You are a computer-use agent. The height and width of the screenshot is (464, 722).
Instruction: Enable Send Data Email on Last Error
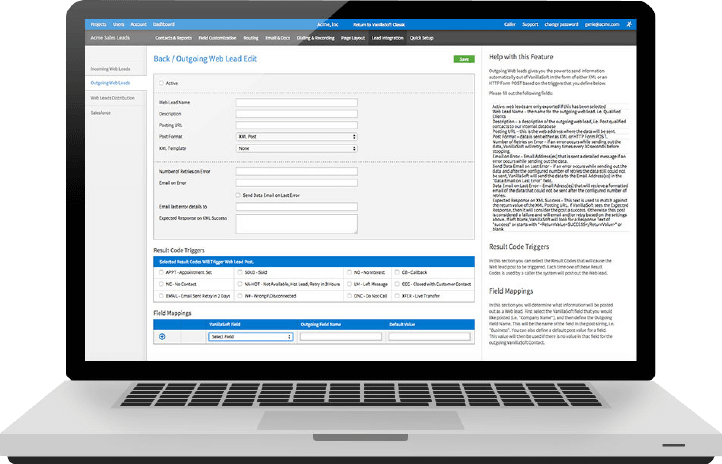(x=238, y=195)
